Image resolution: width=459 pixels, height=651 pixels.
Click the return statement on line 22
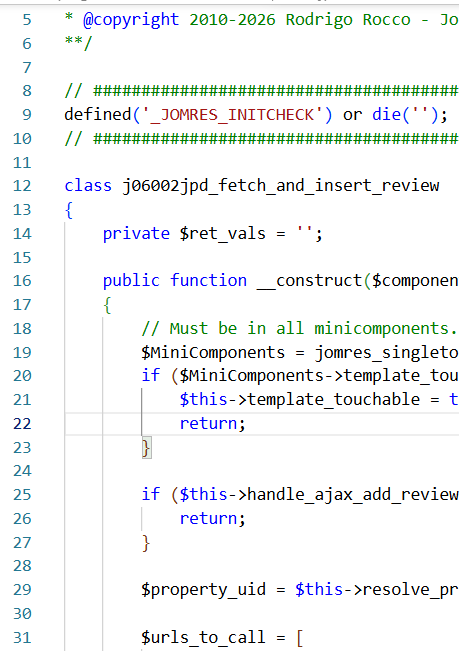[x=212, y=424]
